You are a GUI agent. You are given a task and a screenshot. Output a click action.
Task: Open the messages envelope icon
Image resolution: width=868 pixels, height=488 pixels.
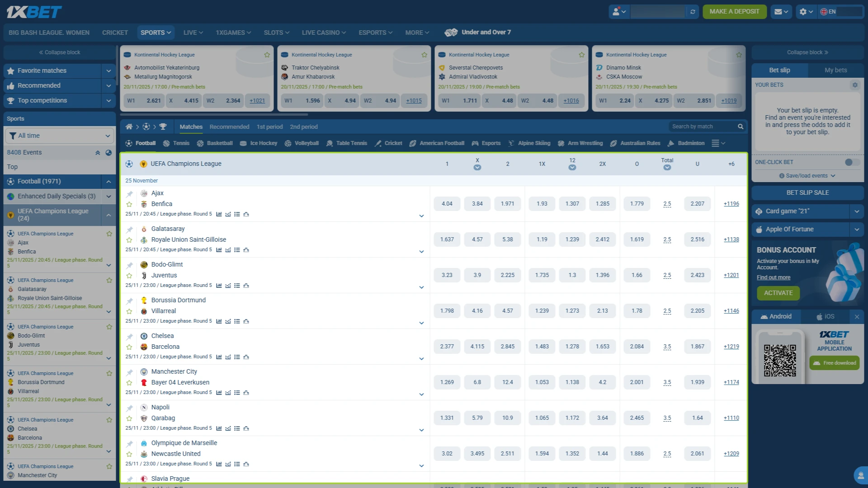tap(781, 12)
